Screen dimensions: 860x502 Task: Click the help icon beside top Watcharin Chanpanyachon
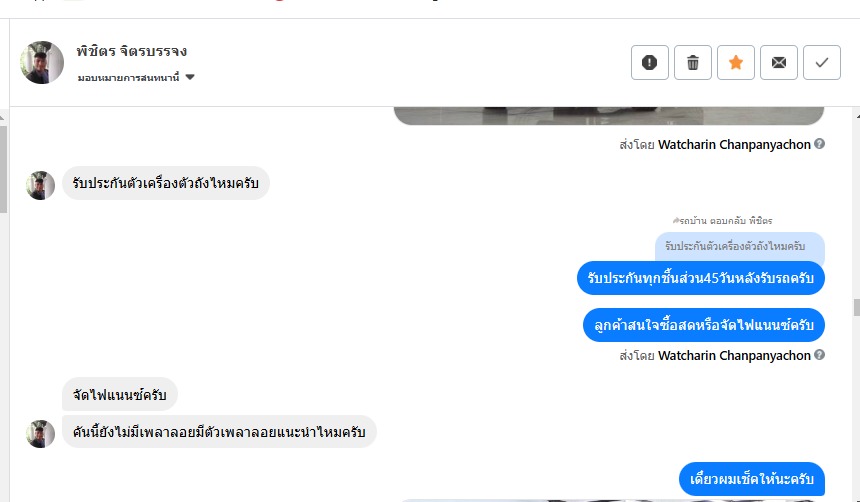tap(819, 144)
